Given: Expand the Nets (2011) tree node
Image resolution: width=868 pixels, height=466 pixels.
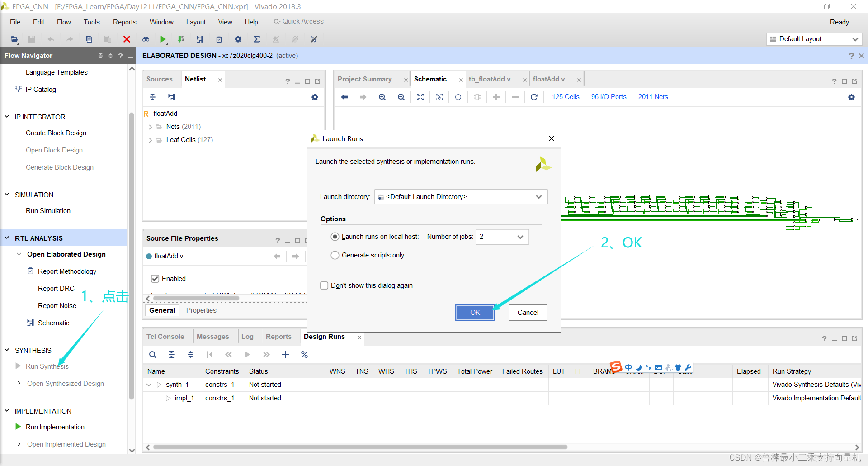Looking at the screenshot, I should click(150, 127).
